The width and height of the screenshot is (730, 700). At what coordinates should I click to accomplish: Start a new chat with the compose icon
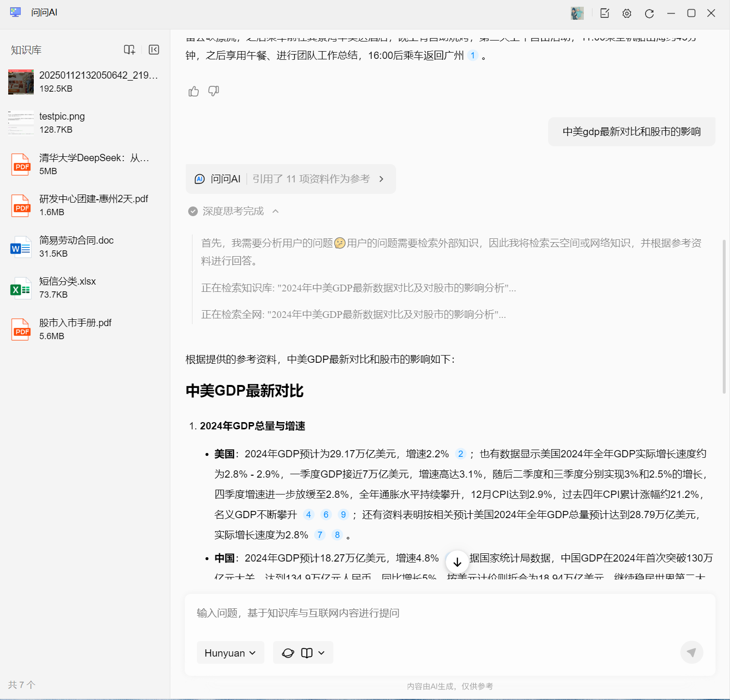[x=604, y=14]
